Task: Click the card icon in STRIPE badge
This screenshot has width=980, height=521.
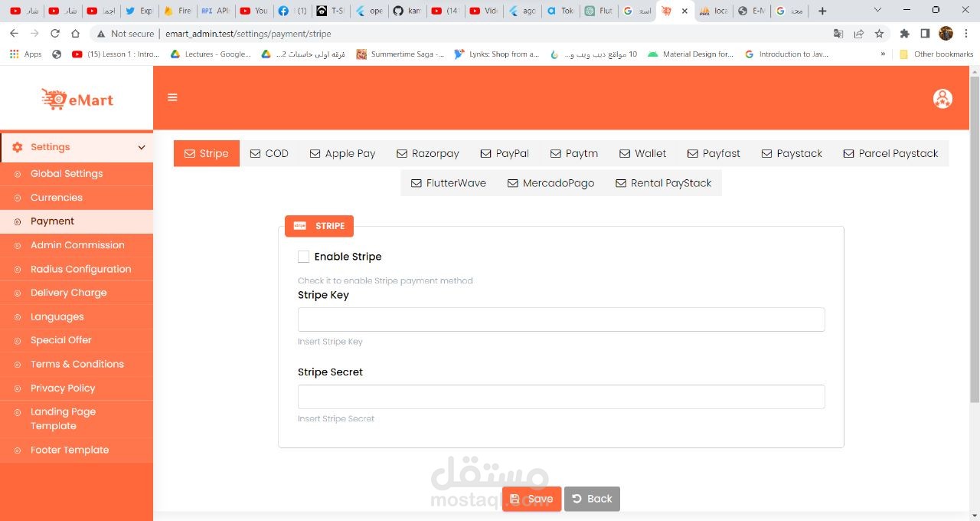Action: pos(300,226)
